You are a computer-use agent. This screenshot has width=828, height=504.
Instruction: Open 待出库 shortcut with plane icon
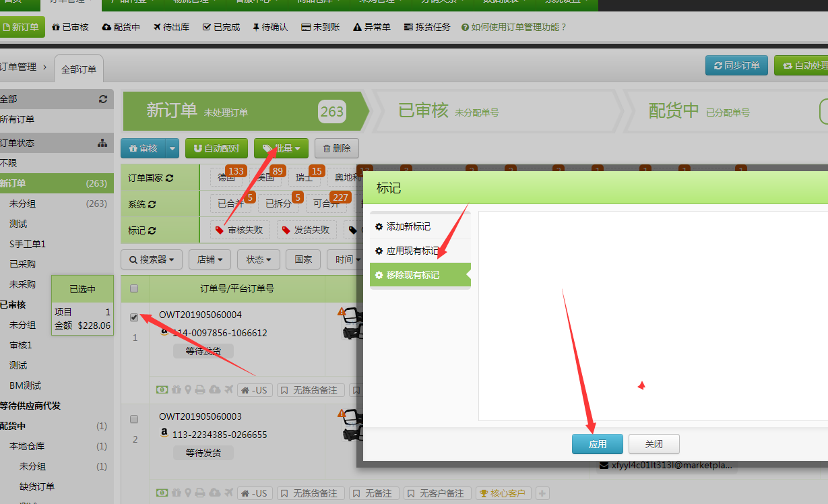tap(171, 27)
